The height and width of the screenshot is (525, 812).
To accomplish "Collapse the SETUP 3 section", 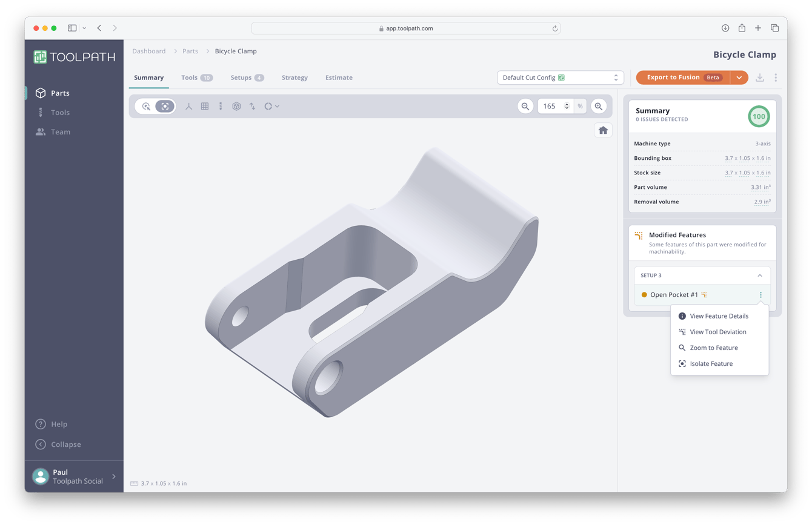I will 760,275.
